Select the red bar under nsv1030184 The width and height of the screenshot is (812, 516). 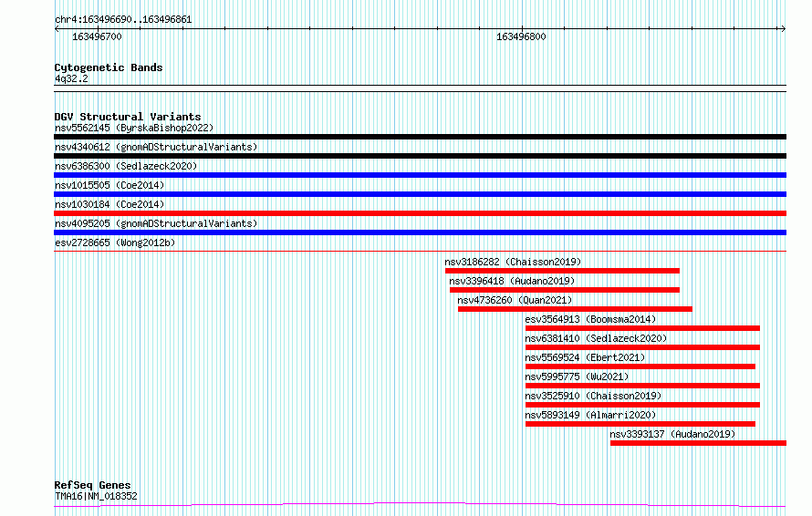tap(420, 213)
